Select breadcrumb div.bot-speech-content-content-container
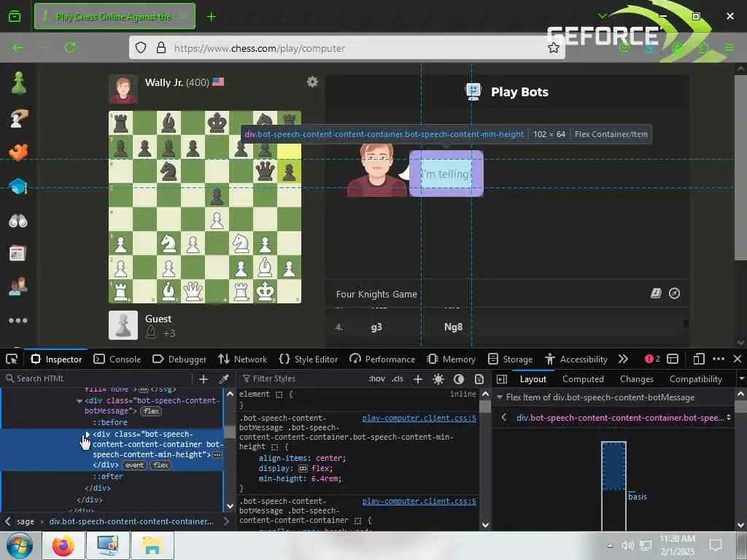This screenshot has height=560, width=747. (131, 521)
